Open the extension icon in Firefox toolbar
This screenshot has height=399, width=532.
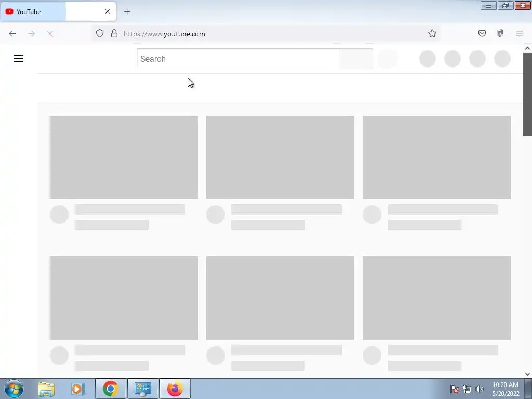(x=500, y=33)
